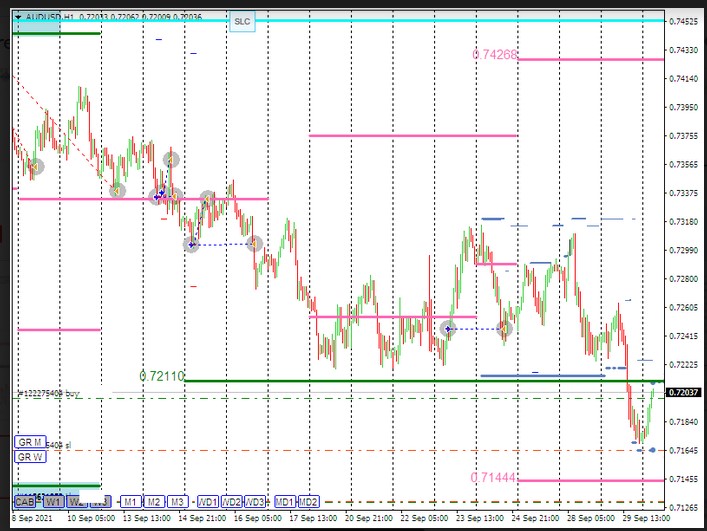Select the M2 button
The image size is (707, 531).
coord(154,501)
